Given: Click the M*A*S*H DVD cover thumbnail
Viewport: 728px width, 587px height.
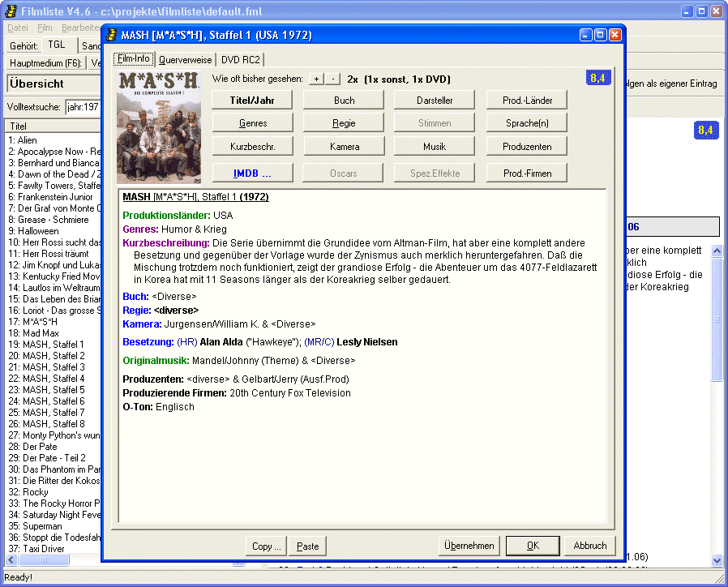Looking at the screenshot, I should coord(159,127).
